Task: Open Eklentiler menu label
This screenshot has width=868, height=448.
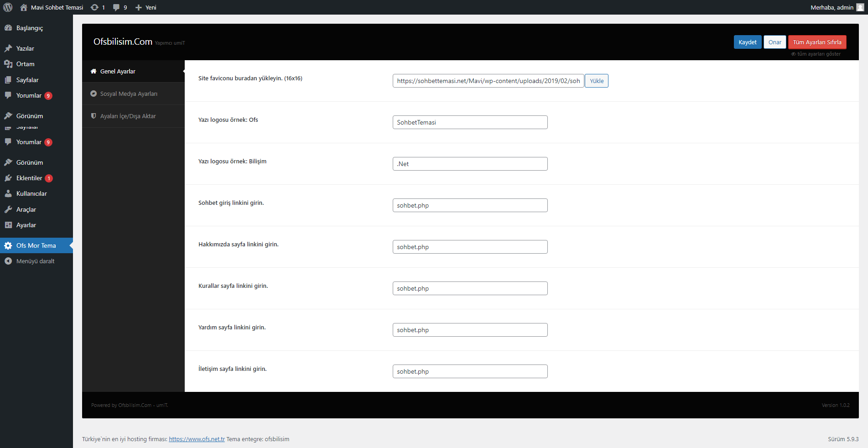Action: tap(29, 178)
